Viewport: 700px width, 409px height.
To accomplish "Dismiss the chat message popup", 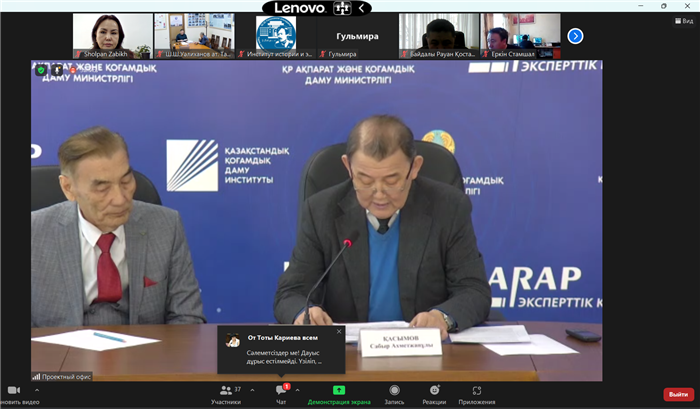I will point(338,331).
